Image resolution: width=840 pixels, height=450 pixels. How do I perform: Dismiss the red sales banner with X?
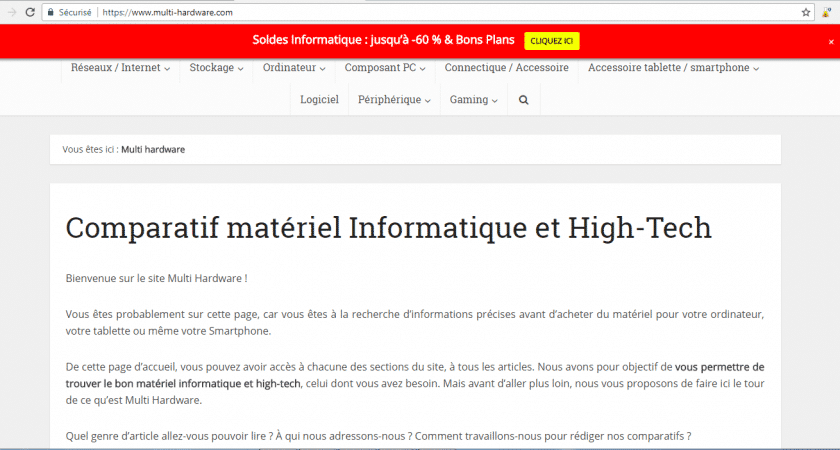(831, 42)
